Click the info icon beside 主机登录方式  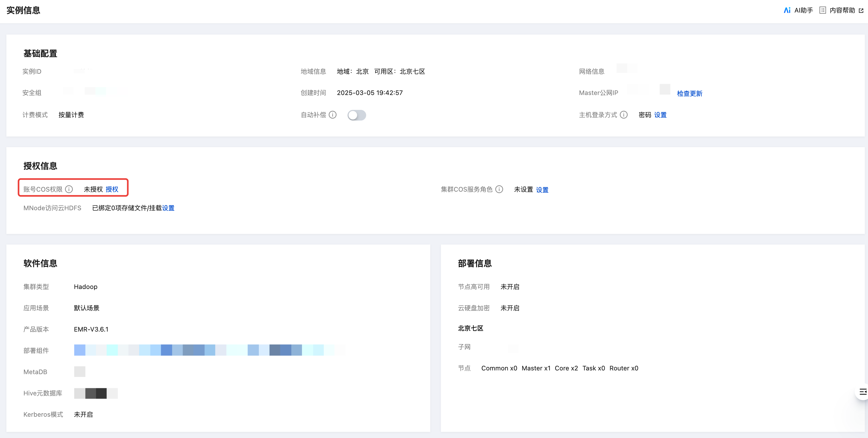pyautogui.click(x=624, y=115)
